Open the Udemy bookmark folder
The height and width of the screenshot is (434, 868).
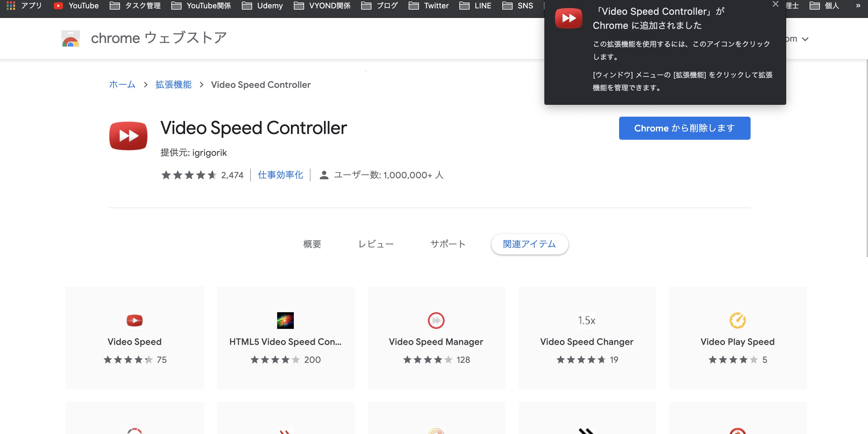click(262, 6)
